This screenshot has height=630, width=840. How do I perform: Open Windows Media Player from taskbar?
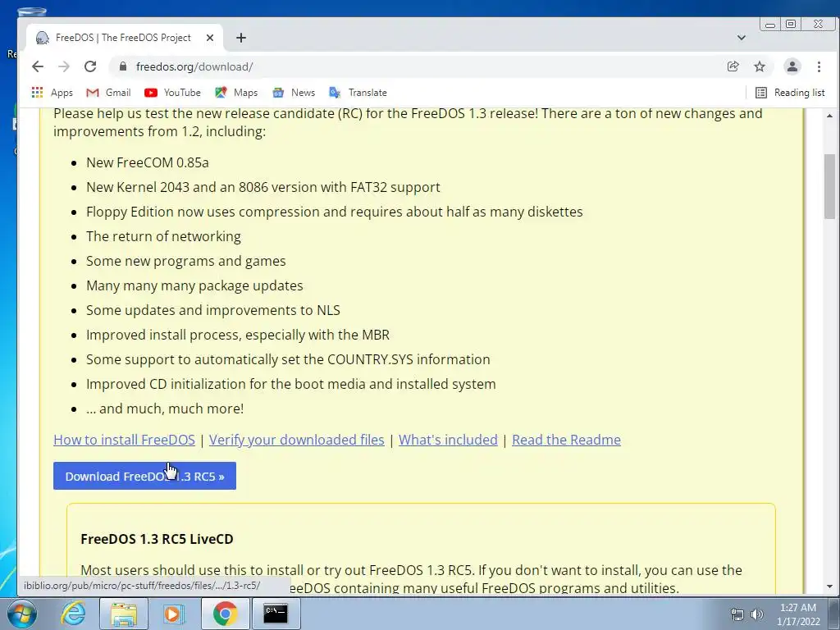(174, 614)
